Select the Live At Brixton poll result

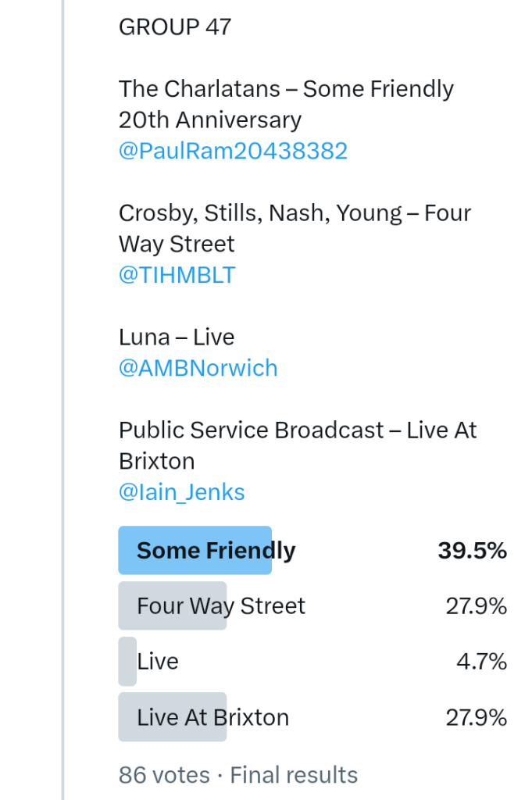(x=212, y=717)
